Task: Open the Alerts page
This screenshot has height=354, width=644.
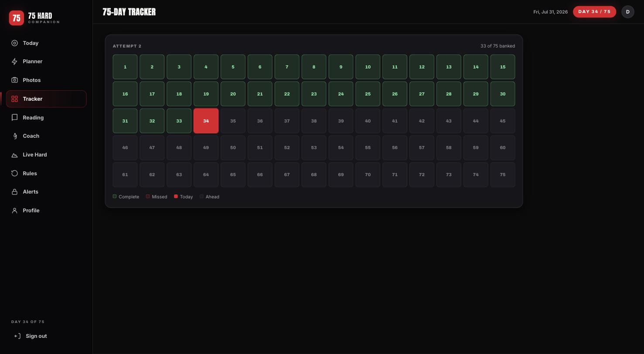Action: [x=46, y=192]
